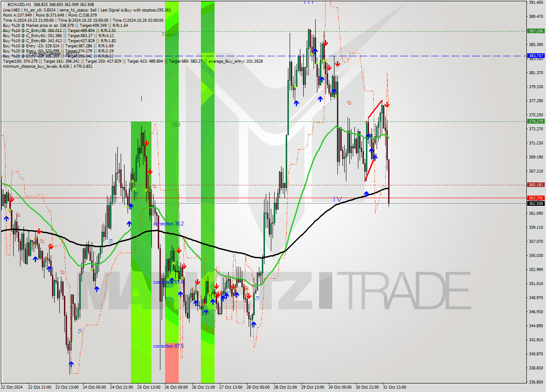
Task: Click the 377.290 price axis label
Action: (536, 101)
